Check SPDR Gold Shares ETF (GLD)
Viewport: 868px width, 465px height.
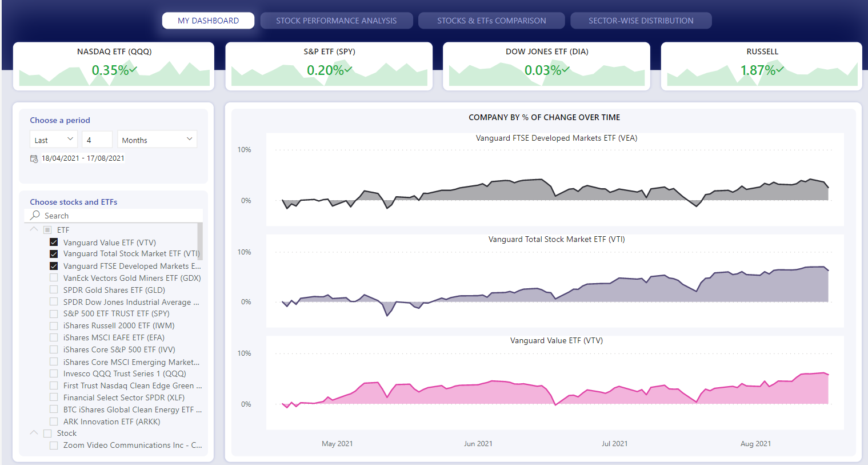54,290
